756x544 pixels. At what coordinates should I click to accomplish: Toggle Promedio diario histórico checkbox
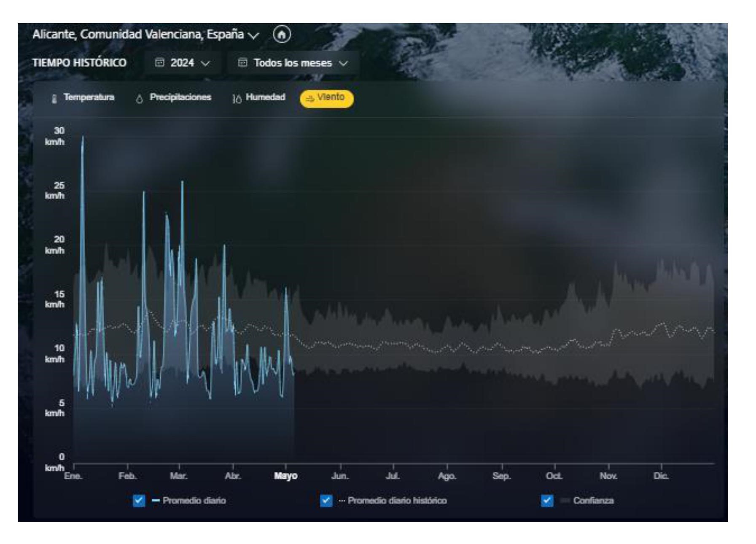coord(326,501)
